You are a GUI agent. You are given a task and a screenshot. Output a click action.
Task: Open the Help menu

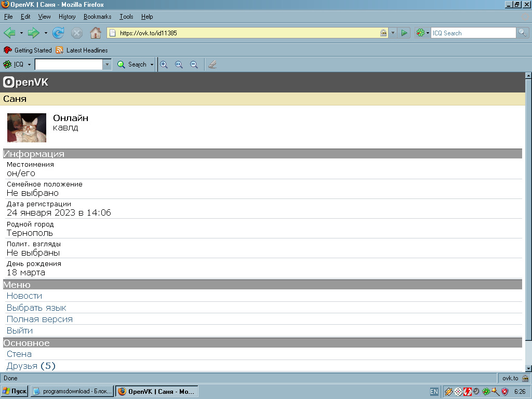point(147,17)
